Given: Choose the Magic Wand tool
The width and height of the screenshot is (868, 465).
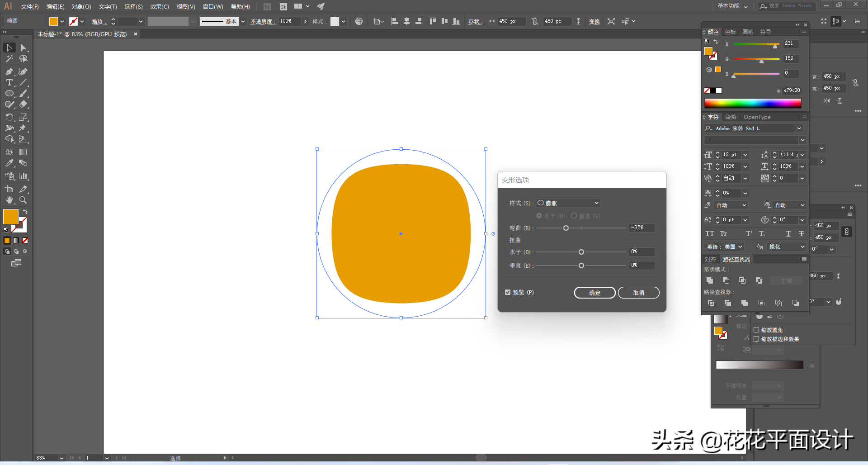Looking at the screenshot, I should (9, 59).
